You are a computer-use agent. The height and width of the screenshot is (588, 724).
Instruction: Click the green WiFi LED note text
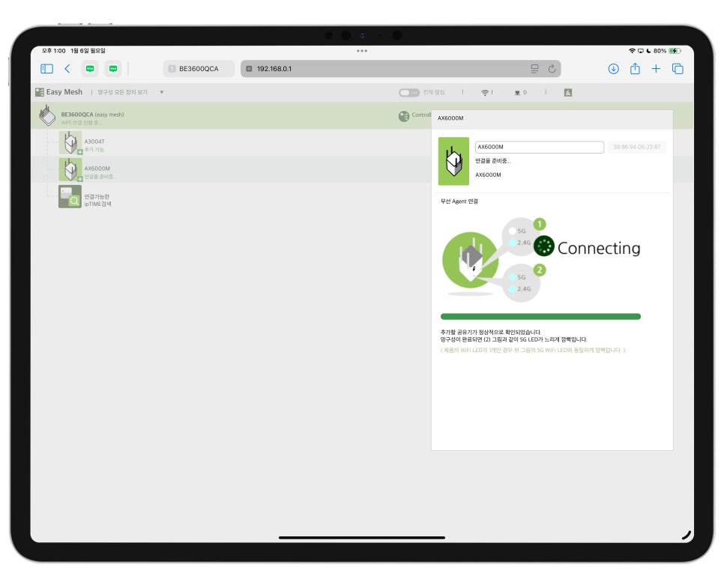click(533, 350)
